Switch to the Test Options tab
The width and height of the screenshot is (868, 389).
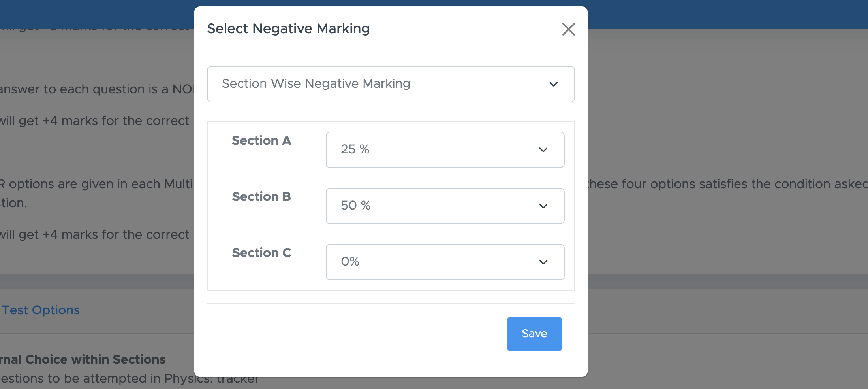[x=41, y=310]
